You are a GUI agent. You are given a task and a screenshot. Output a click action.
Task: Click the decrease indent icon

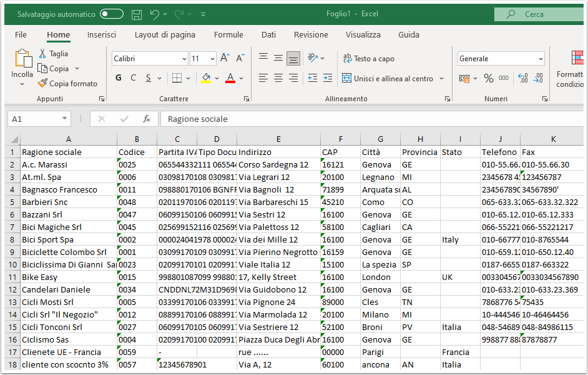[312, 78]
